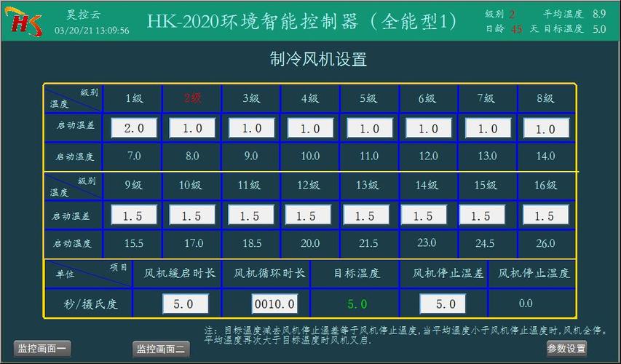
Task: Select 16级 column header
Action: (x=545, y=185)
